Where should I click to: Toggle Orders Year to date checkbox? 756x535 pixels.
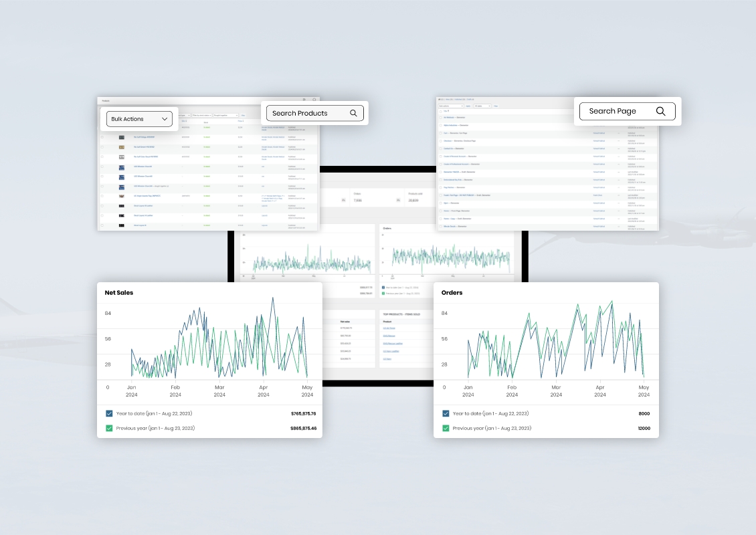tap(446, 413)
